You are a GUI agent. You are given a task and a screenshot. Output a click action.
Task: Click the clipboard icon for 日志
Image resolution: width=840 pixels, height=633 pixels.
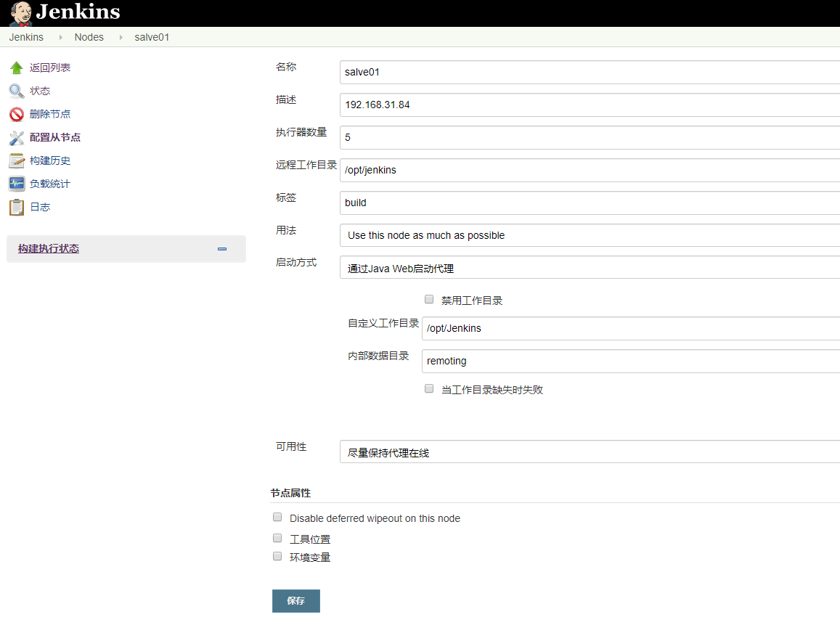point(17,208)
